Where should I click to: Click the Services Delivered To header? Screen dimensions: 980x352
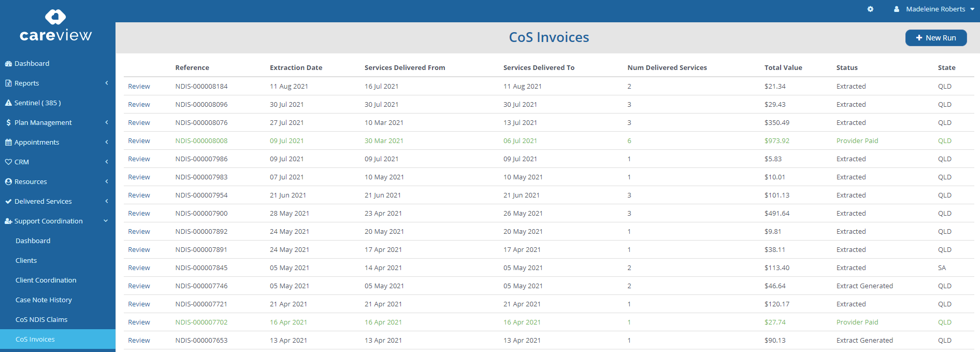click(x=539, y=68)
